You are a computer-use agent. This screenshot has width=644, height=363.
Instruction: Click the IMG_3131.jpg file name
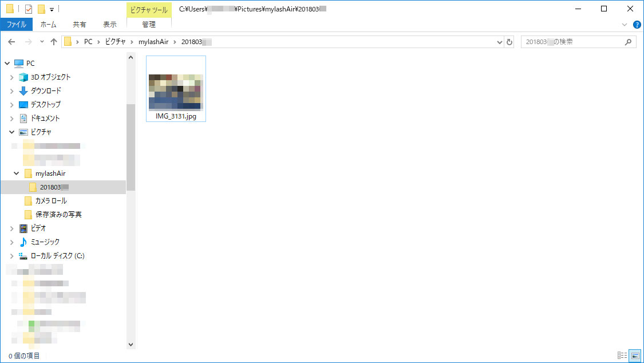tap(176, 116)
